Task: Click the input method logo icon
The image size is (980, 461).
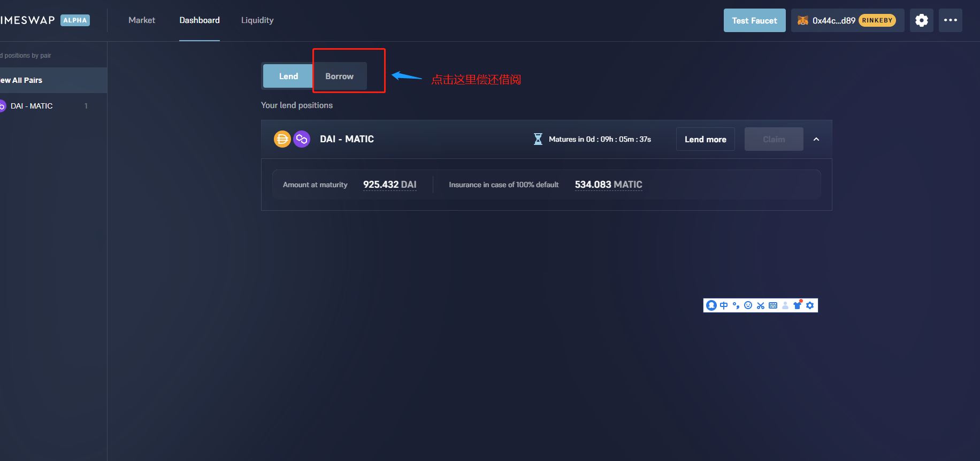Action: pyautogui.click(x=711, y=305)
